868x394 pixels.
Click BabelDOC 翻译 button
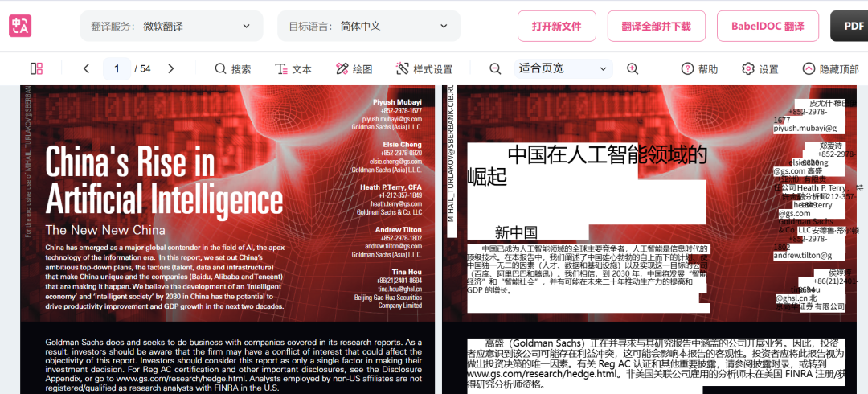click(768, 26)
